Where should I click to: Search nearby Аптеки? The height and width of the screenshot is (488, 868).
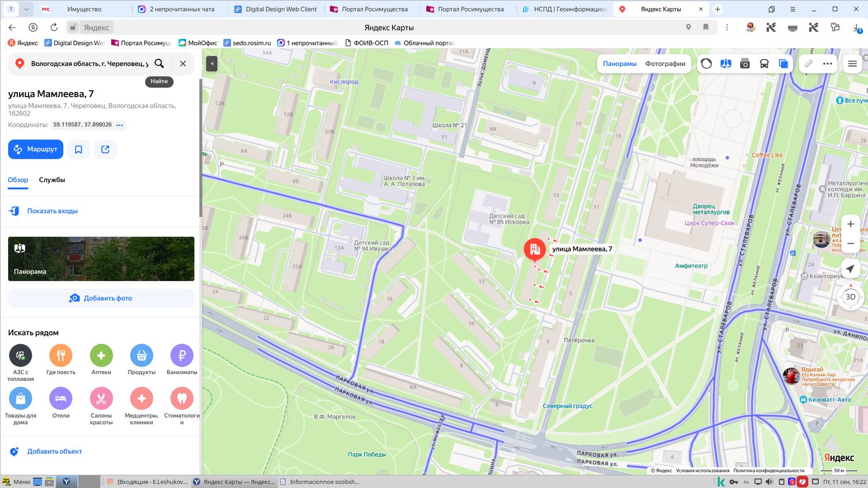(101, 360)
